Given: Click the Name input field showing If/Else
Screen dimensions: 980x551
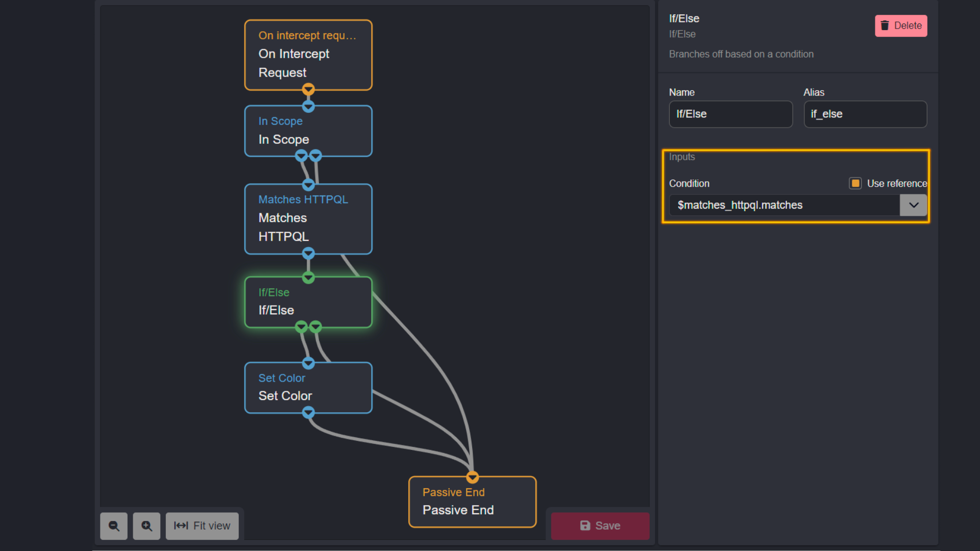Looking at the screenshot, I should pyautogui.click(x=729, y=114).
